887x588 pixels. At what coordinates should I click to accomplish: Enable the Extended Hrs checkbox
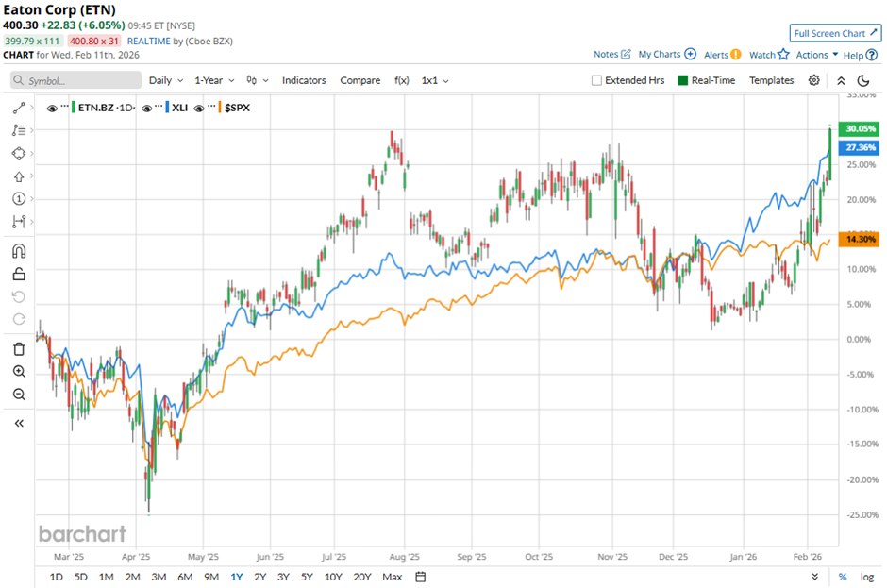coord(596,80)
